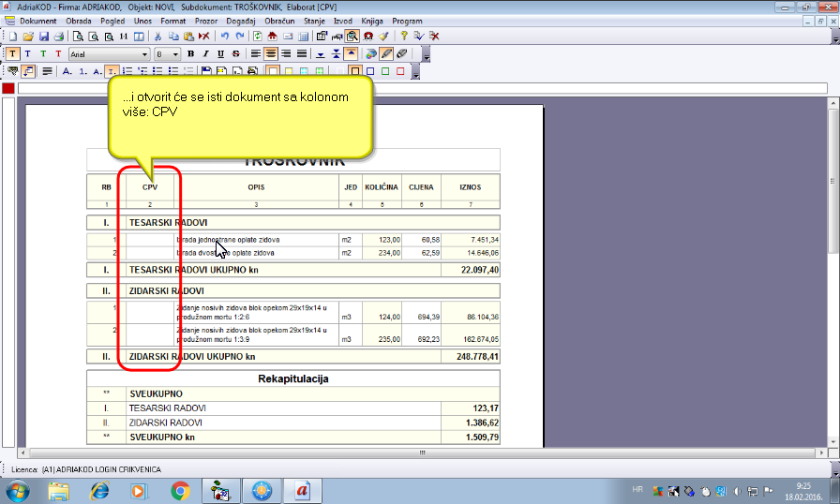
Task: Align text left
Action: click(x=256, y=54)
